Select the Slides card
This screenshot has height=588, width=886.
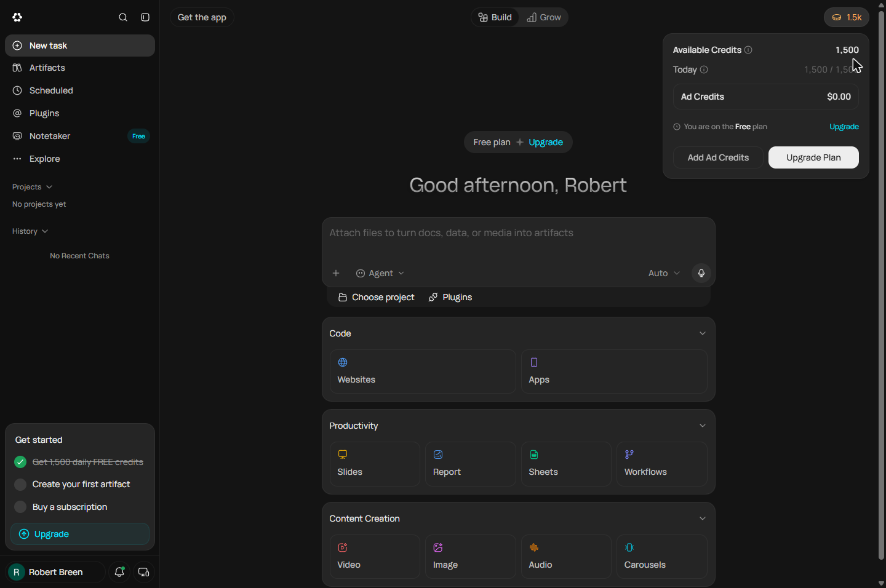tap(375, 464)
